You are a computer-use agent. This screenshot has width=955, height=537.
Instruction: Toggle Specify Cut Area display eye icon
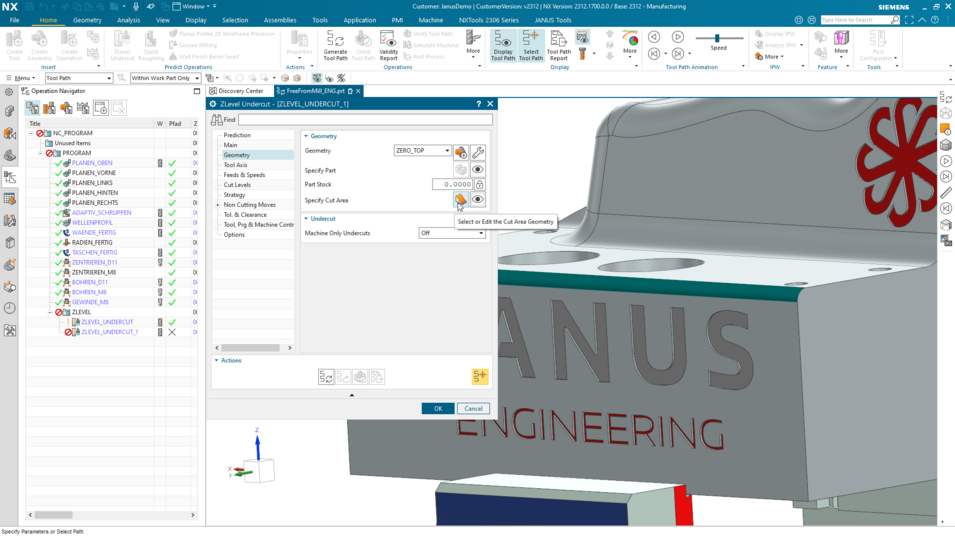478,200
